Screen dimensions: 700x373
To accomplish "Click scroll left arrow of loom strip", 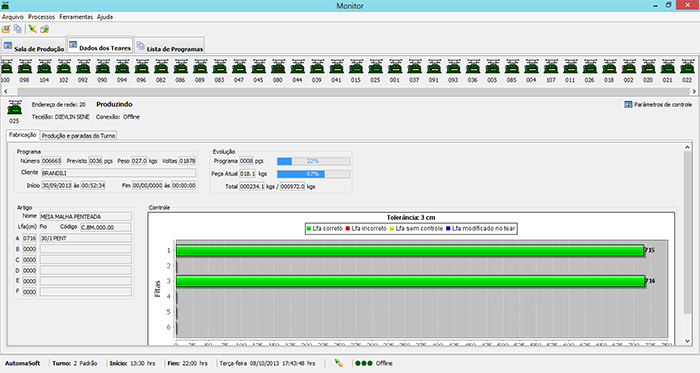I will [x=5, y=91].
